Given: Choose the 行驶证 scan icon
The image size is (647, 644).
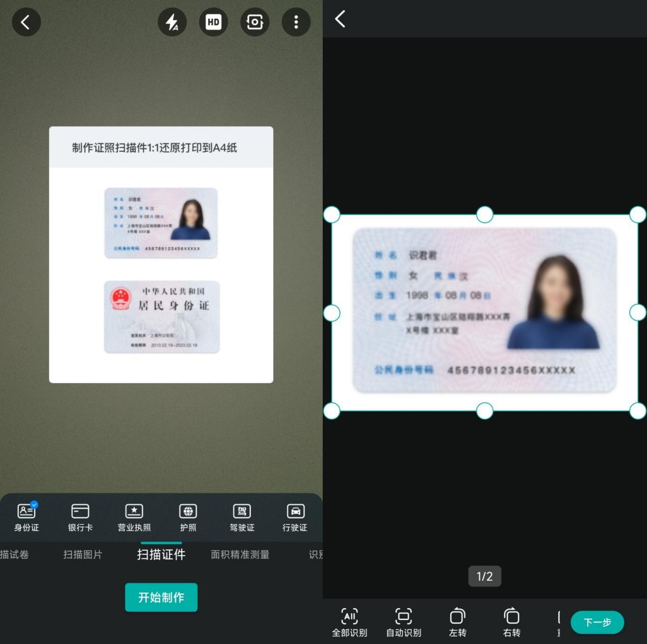Looking at the screenshot, I should coord(295,516).
